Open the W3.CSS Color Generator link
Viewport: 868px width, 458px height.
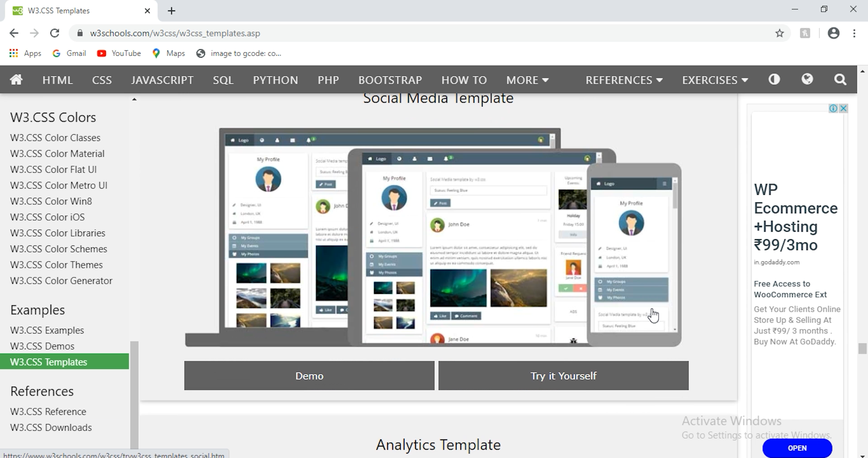pyautogui.click(x=61, y=280)
